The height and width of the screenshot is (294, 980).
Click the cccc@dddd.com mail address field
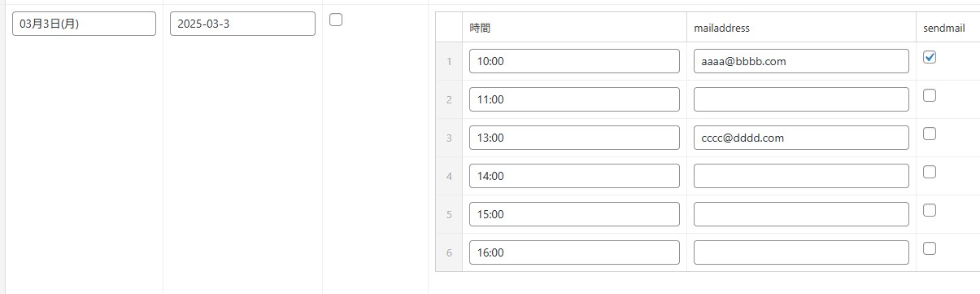[801, 138]
